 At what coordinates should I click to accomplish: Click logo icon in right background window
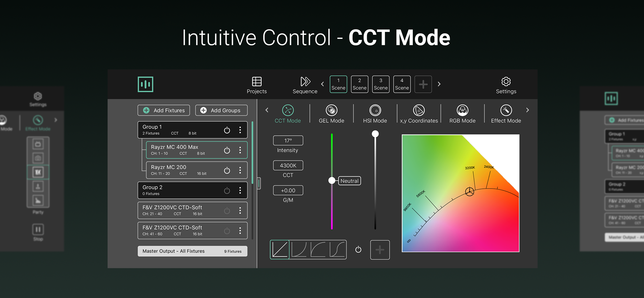click(611, 98)
